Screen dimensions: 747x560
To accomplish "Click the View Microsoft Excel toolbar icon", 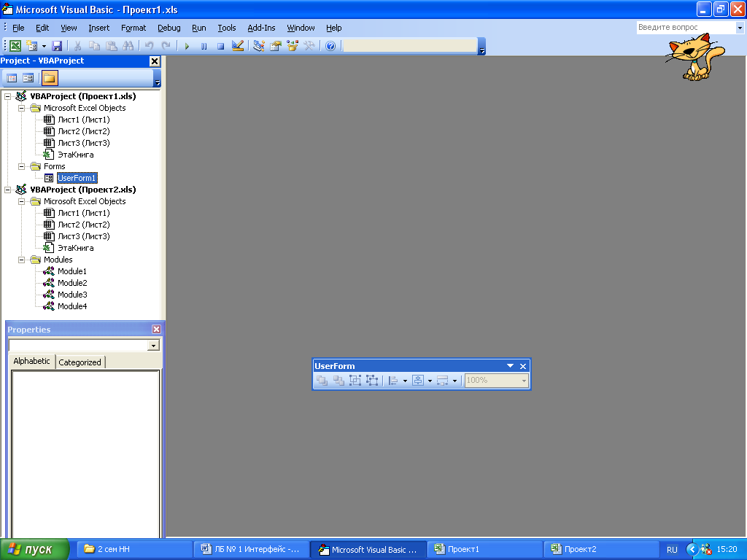I will [x=15, y=46].
